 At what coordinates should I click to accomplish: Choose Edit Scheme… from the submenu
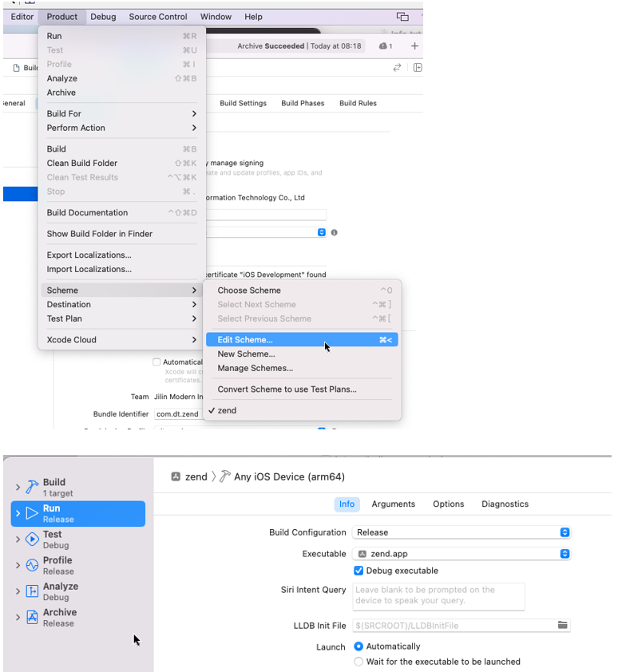[245, 340]
